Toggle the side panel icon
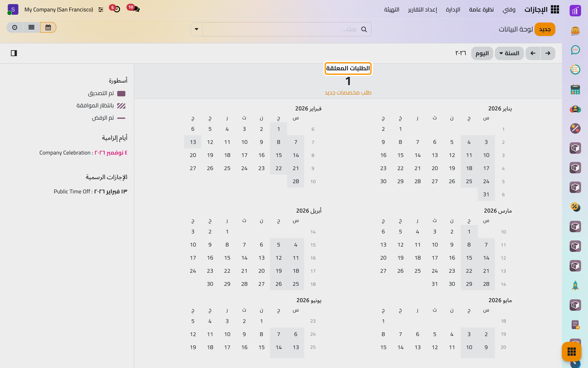This screenshot has width=588, height=368. (14, 53)
